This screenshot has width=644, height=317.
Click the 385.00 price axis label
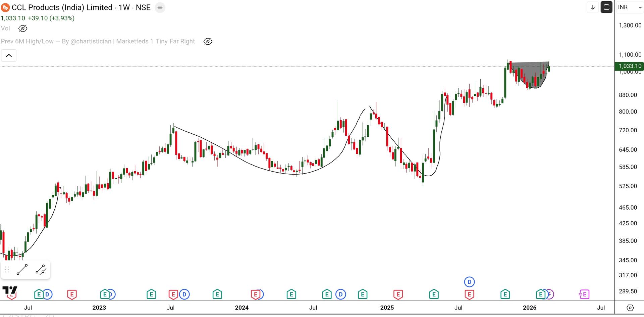point(628,241)
